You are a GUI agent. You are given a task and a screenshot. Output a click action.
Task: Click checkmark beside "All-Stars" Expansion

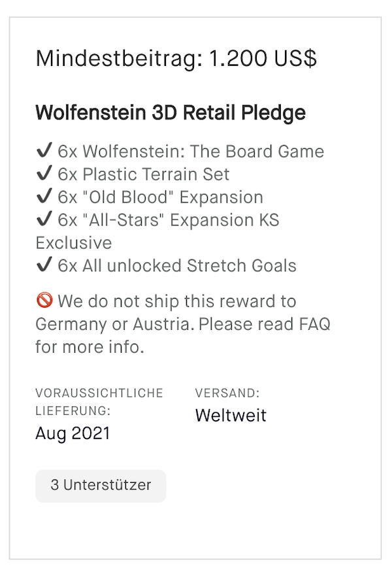click(x=44, y=219)
